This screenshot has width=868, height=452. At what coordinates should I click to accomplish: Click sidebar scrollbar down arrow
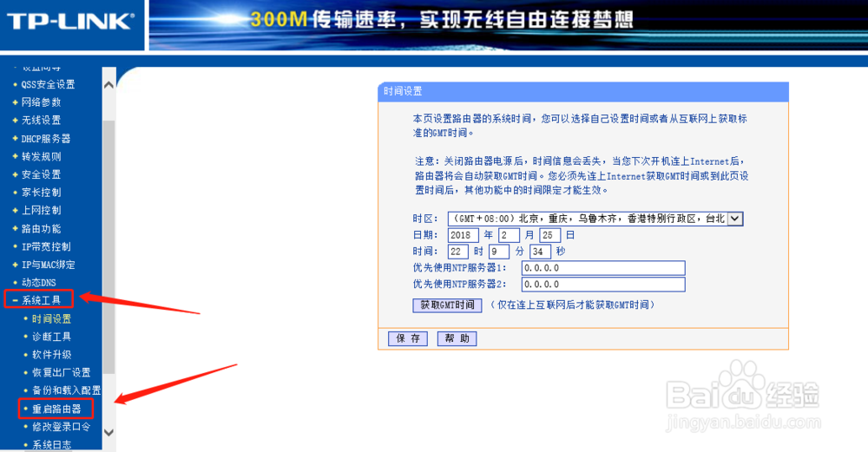coord(109,433)
